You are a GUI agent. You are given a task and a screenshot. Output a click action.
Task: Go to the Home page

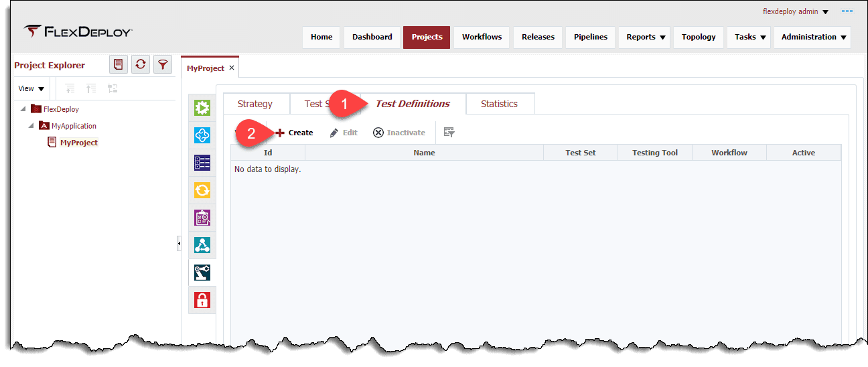[x=321, y=37]
